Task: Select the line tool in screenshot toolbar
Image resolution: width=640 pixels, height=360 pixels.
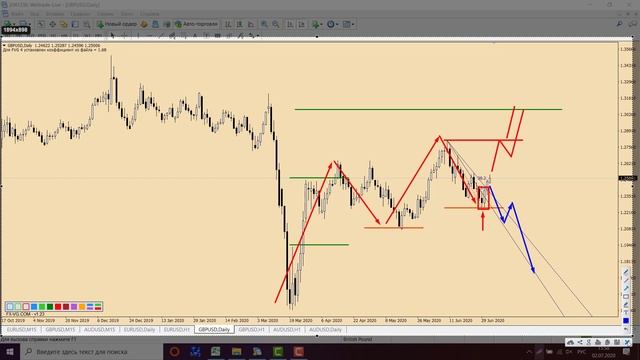Action: [x=626, y=280]
